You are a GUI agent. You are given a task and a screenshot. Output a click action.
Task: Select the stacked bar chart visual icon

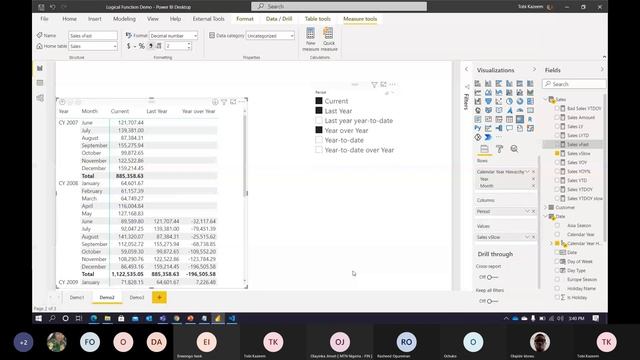[478, 83]
